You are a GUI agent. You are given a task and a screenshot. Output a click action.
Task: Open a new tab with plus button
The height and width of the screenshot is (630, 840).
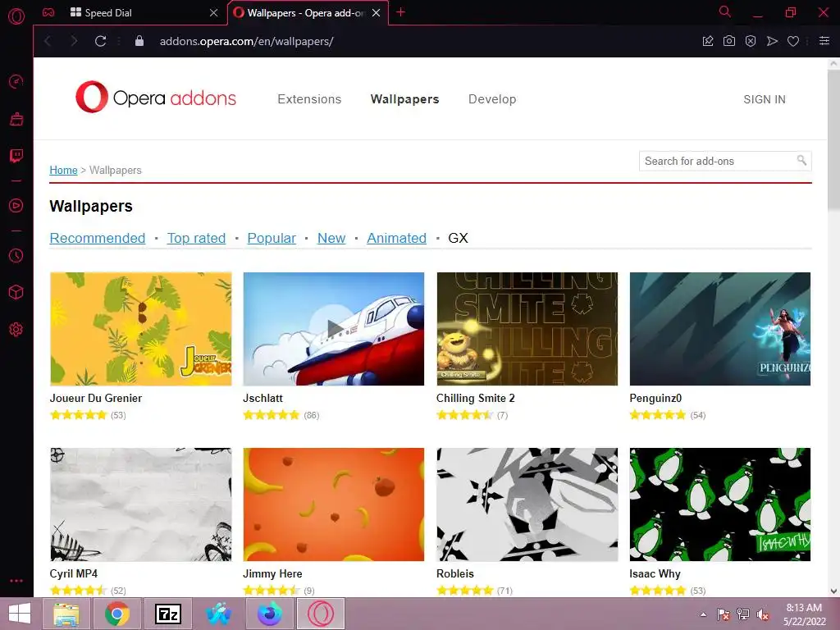click(400, 12)
